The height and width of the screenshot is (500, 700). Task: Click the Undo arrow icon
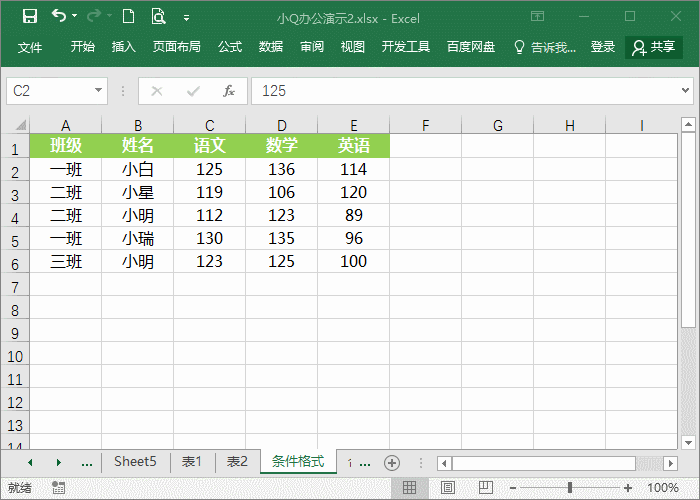pyautogui.click(x=59, y=16)
